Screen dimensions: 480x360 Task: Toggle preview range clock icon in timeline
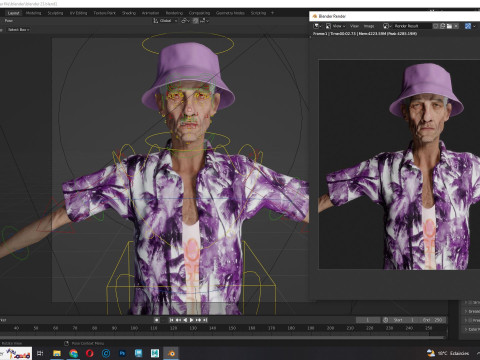point(386,320)
